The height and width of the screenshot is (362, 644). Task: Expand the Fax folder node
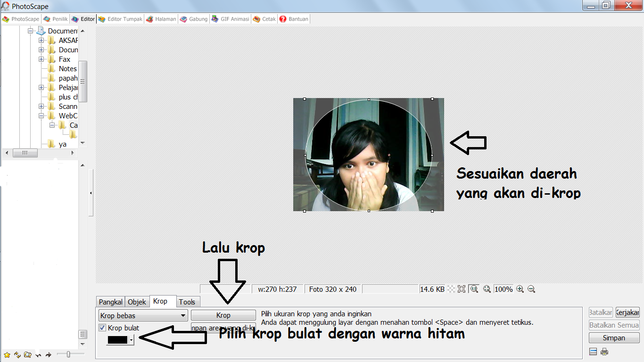click(41, 59)
